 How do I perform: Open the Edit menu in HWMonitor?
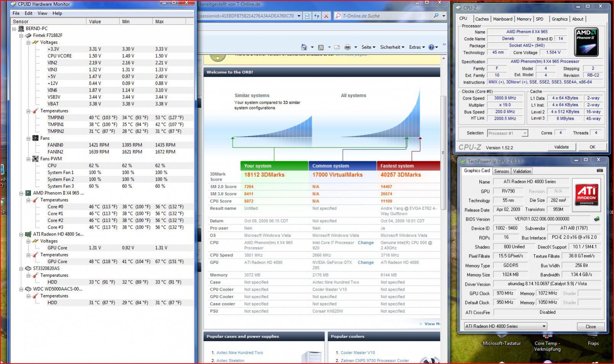click(29, 13)
